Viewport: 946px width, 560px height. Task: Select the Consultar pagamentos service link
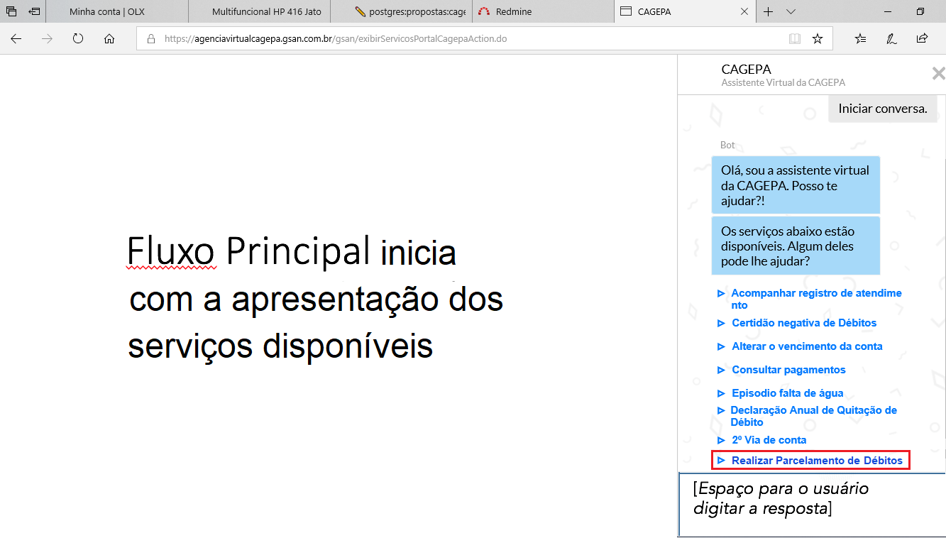tap(788, 369)
